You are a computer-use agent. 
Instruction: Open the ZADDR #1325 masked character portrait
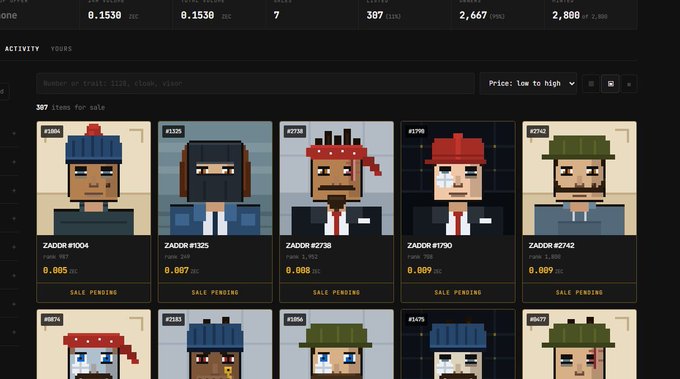tap(215, 178)
